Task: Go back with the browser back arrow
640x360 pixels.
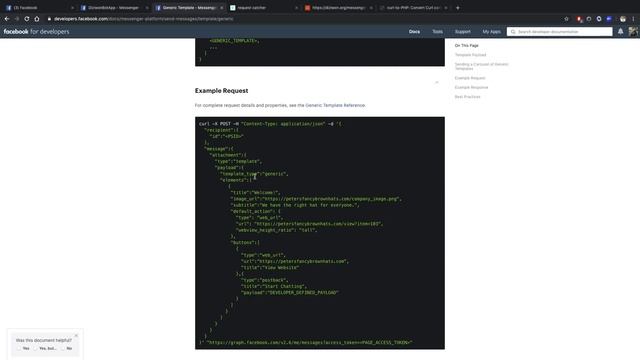Action: (7, 19)
